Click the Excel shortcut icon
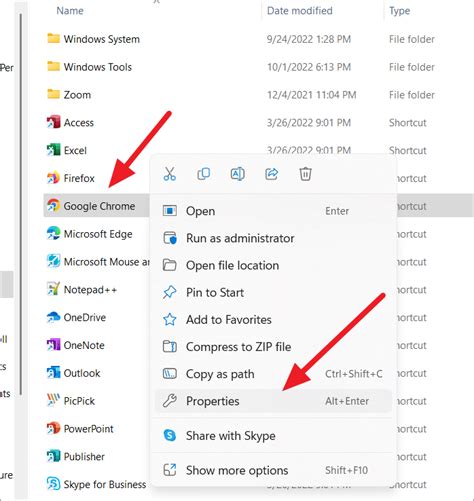This screenshot has height=501, width=474. (53, 150)
